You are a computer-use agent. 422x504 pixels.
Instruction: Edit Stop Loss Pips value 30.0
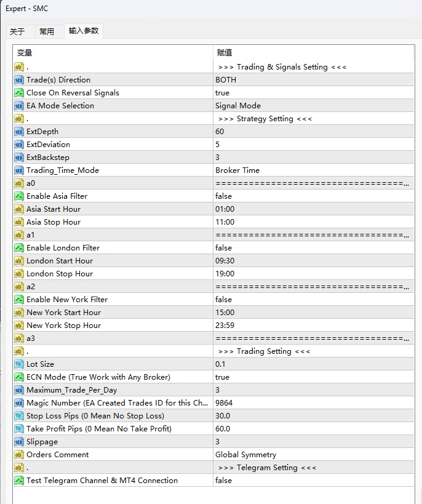(x=314, y=416)
